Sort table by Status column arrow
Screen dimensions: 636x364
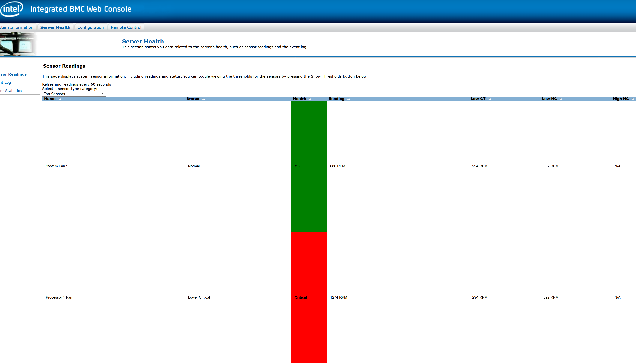[203, 99]
